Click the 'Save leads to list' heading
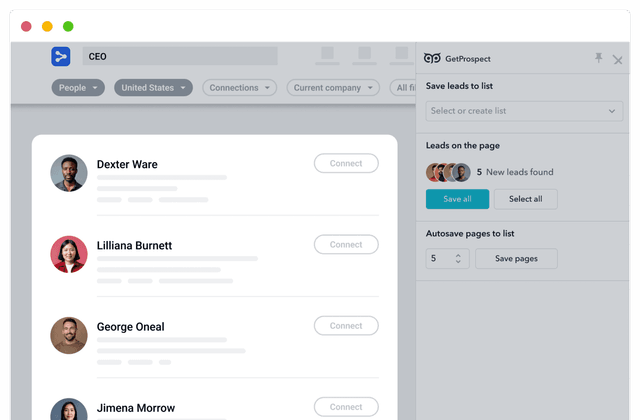Screen dimensions: 640x420 (459, 86)
